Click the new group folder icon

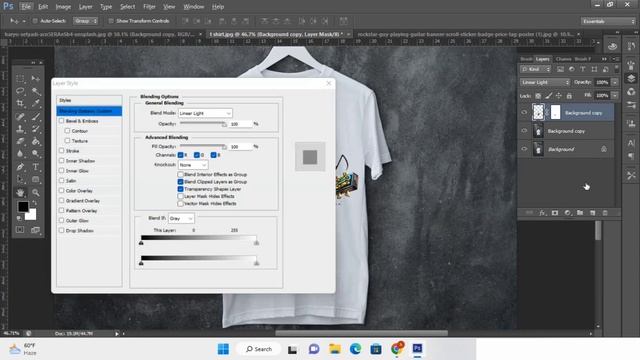[x=580, y=213]
